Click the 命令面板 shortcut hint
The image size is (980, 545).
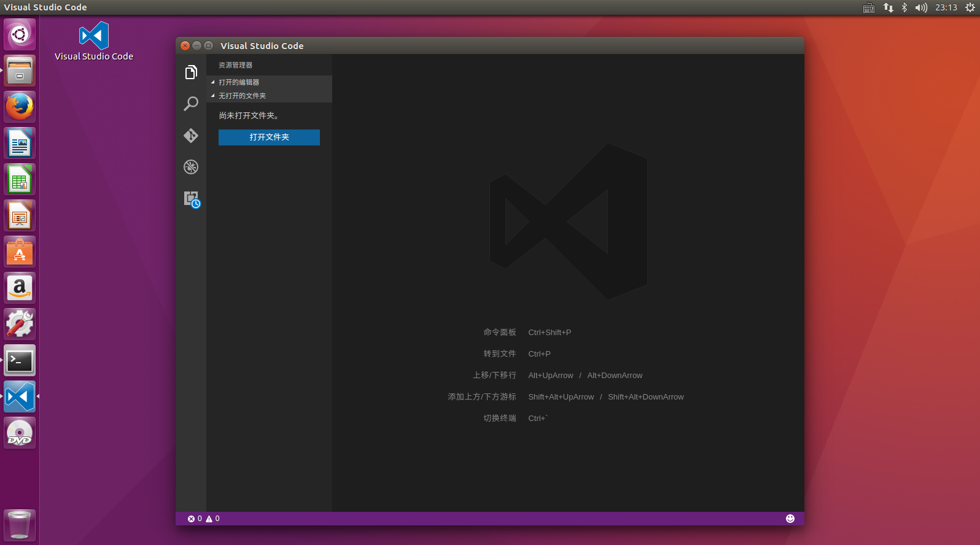(500, 332)
